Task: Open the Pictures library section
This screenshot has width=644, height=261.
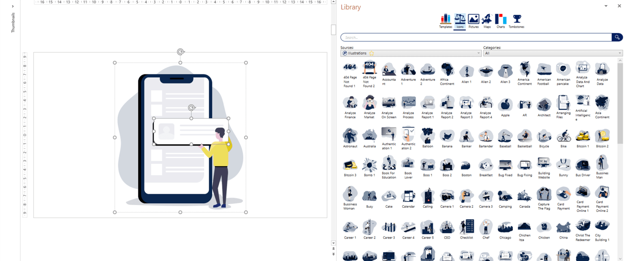Action: pos(474,21)
